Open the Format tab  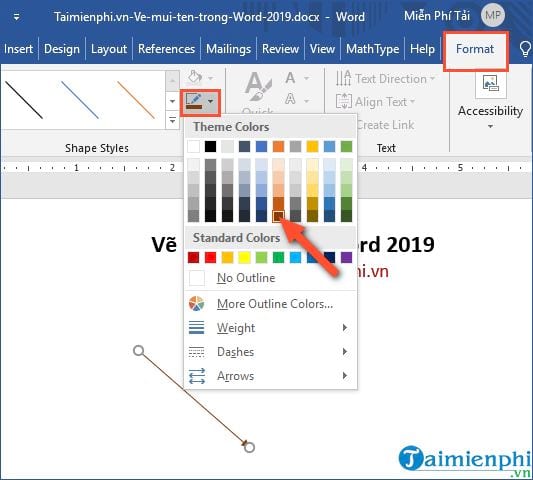(x=475, y=50)
